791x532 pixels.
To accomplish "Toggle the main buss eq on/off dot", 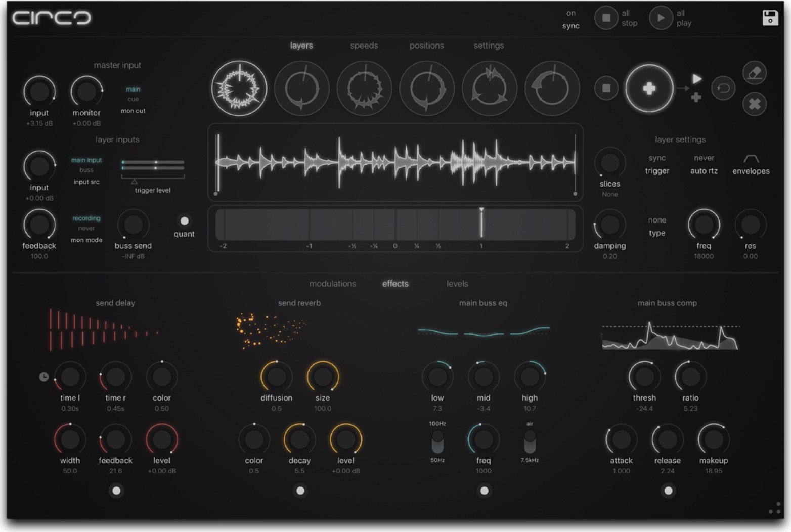I will click(484, 491).
